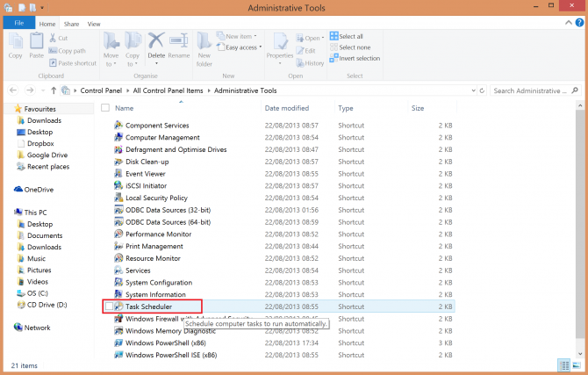Collapse the ribbon with the chevron
The height and width of the screenshot is (375, 588).
(569, 23)
